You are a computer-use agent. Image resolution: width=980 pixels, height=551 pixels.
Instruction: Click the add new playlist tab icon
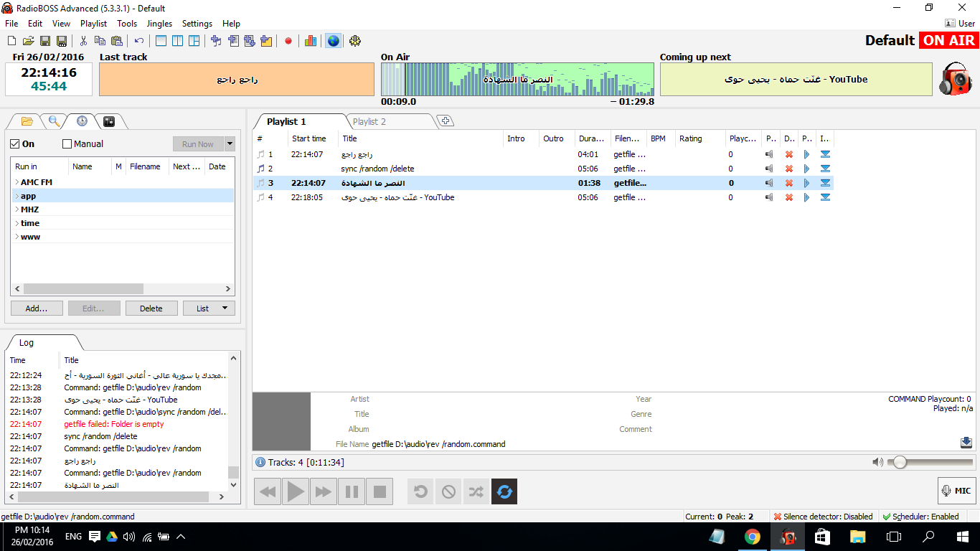[x=446, y=121]
